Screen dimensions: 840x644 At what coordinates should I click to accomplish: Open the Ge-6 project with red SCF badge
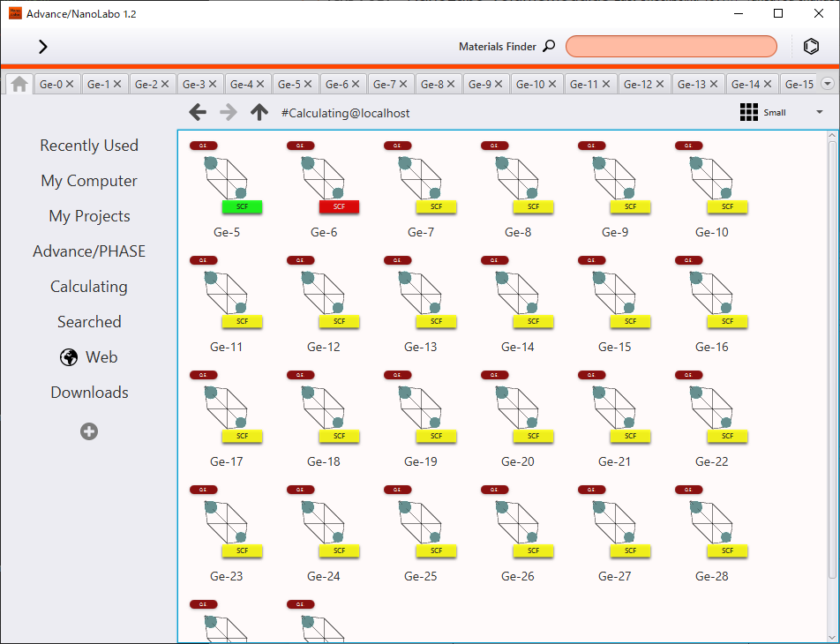(323, 178)
